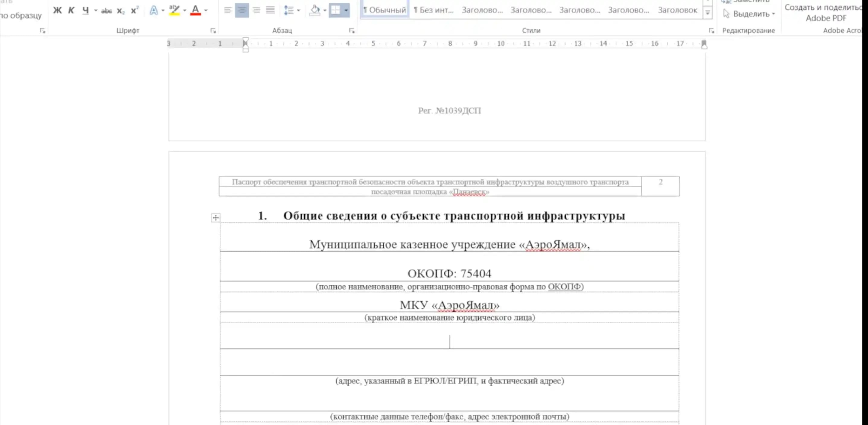
Task: Click the table move handle
Action: (216, 217)
